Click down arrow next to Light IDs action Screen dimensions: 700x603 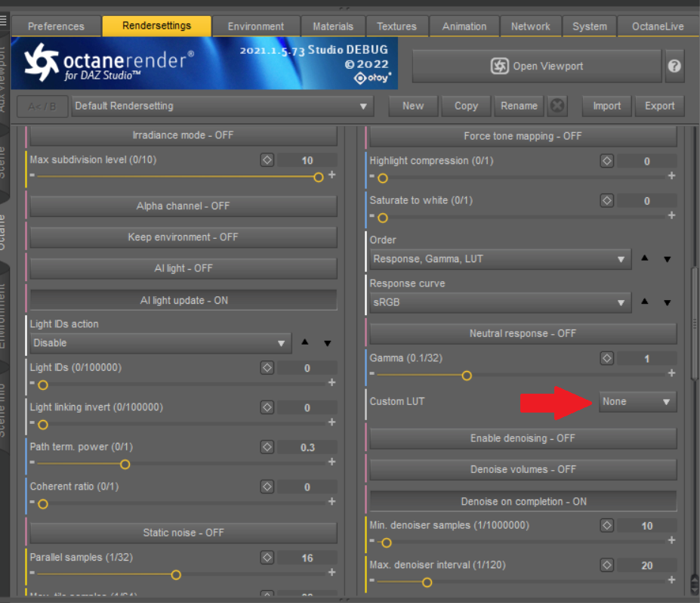(x=328, y=343)
